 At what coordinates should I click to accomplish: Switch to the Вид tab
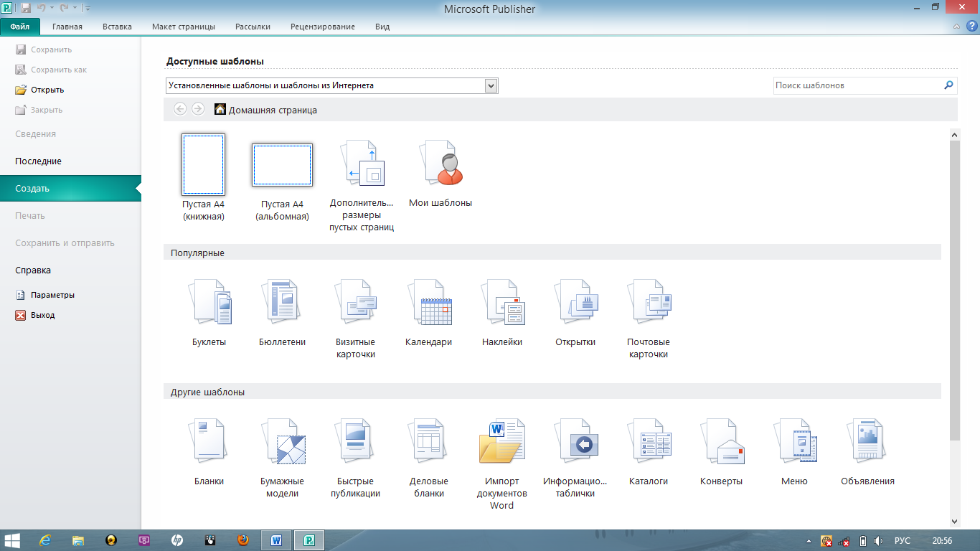pyautogui.click(x=382, y=27)
